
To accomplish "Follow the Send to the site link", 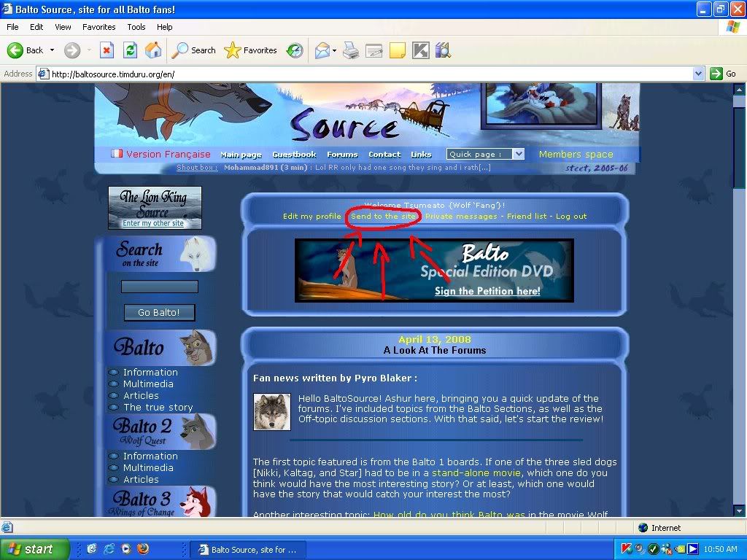I will click(383, 216).
